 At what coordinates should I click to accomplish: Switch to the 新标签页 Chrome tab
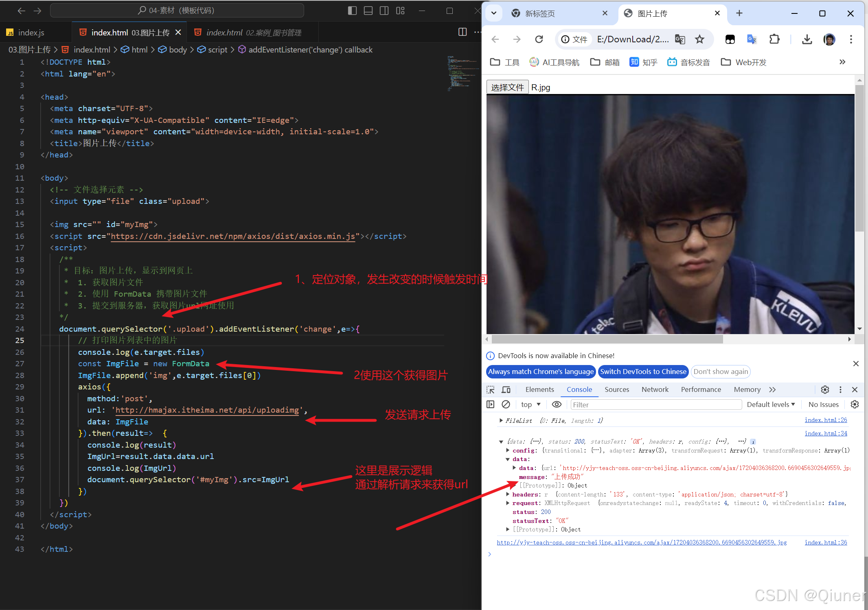[539, 14]
